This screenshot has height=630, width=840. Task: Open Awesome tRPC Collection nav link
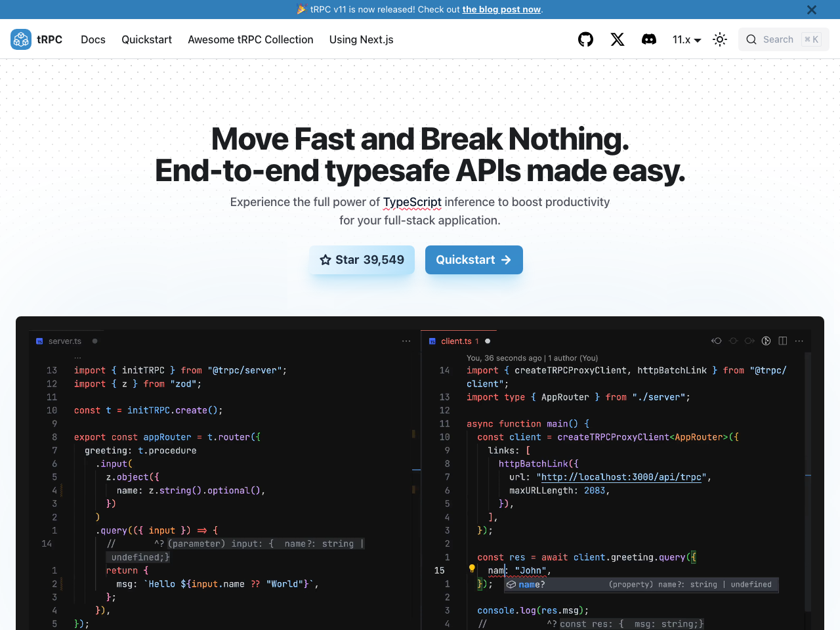coord(251,39)
